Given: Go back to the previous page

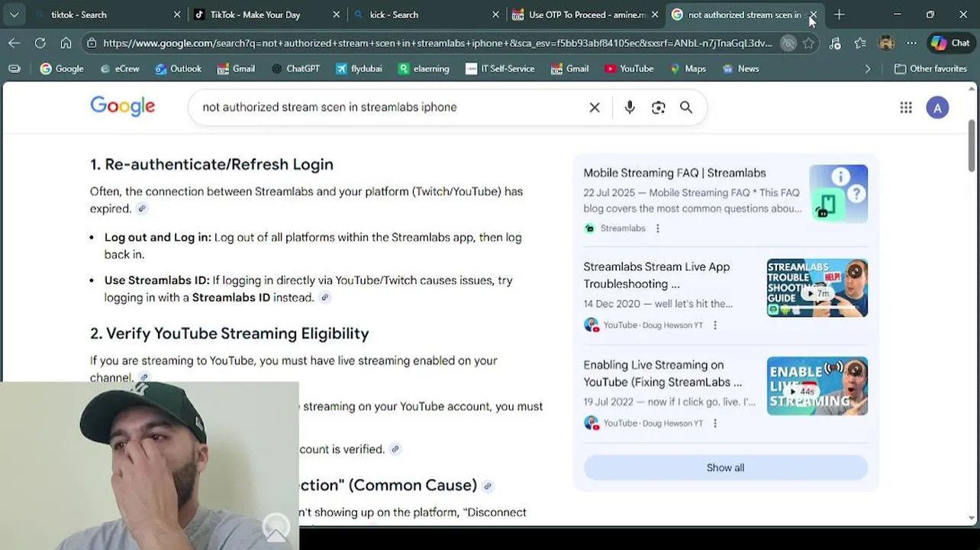Looking at the screenshot, I should coord(14,43).
